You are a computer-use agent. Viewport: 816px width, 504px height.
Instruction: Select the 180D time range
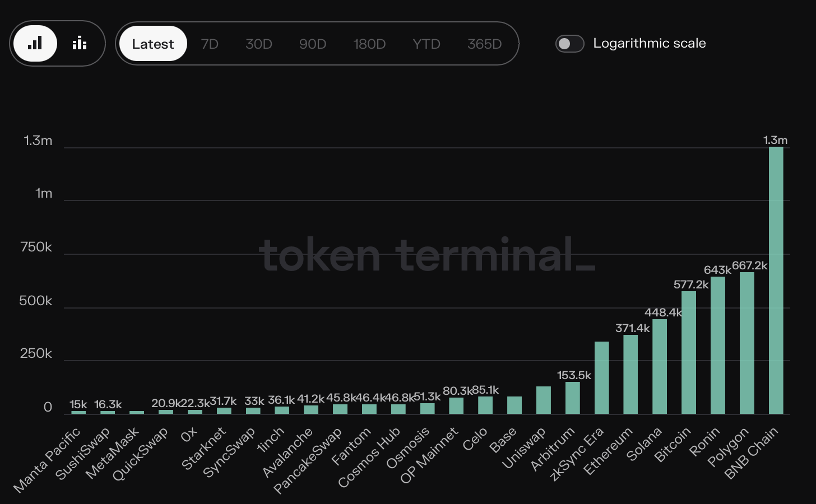point(369,44)
